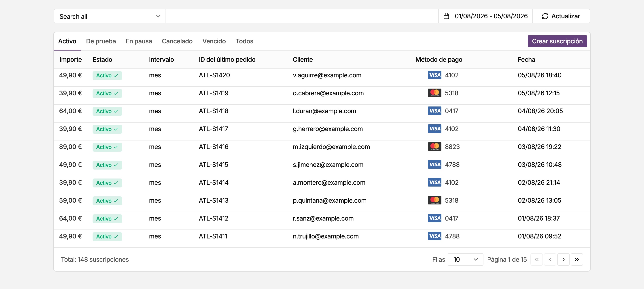This screenshot has width=644, height=289.
Task: Click Visa card icon in the ATL-S1411 row
Action: (x=434, y=236)
